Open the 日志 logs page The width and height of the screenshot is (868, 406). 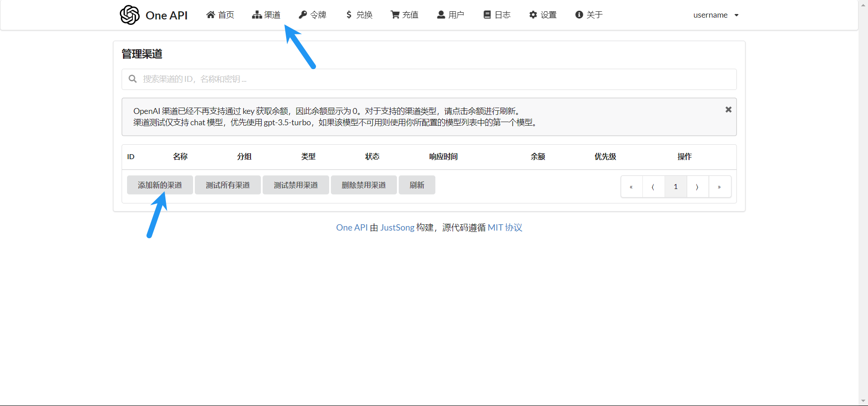click(497, 15)
